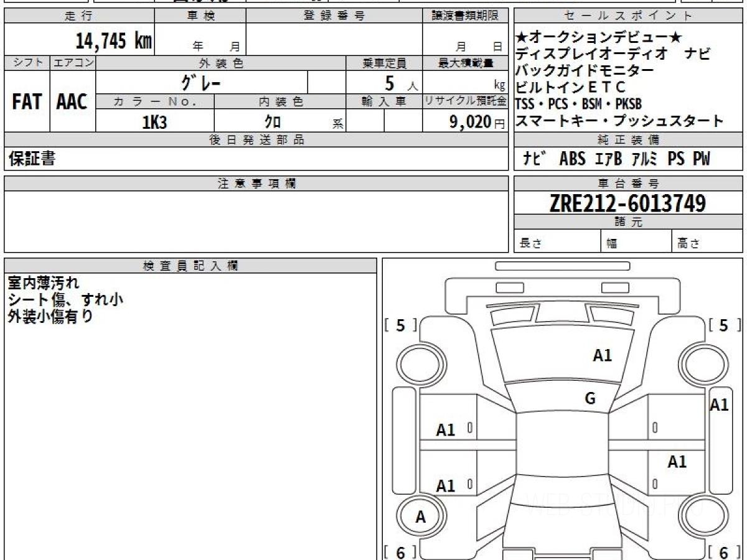Click the [6] tire rating beside the rear right wheel
747x560 pixels.
coord(725,552)
